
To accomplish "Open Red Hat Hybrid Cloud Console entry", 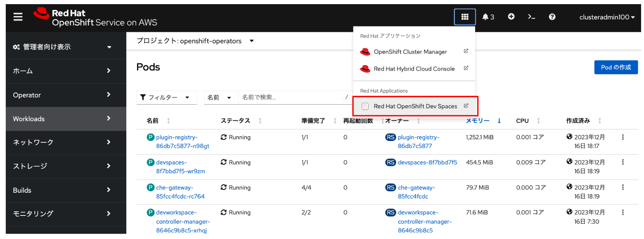I will click(x=414, y=69).
